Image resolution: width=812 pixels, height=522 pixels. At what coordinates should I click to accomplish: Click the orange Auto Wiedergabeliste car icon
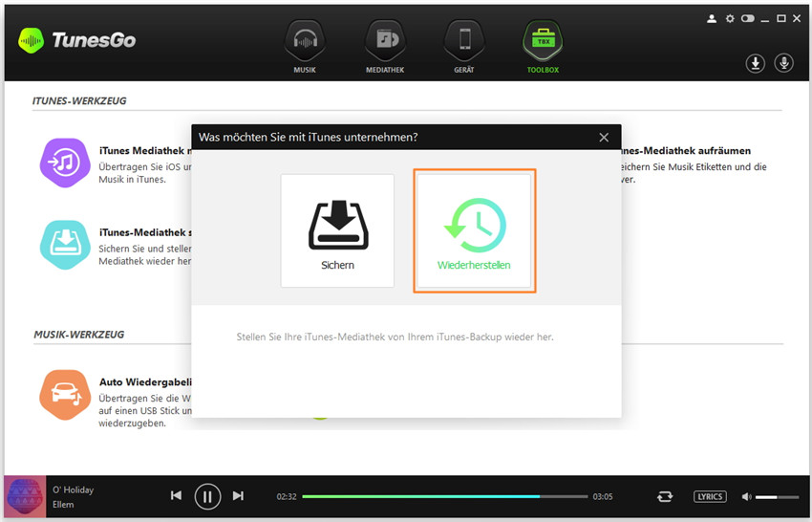[65, 395]
